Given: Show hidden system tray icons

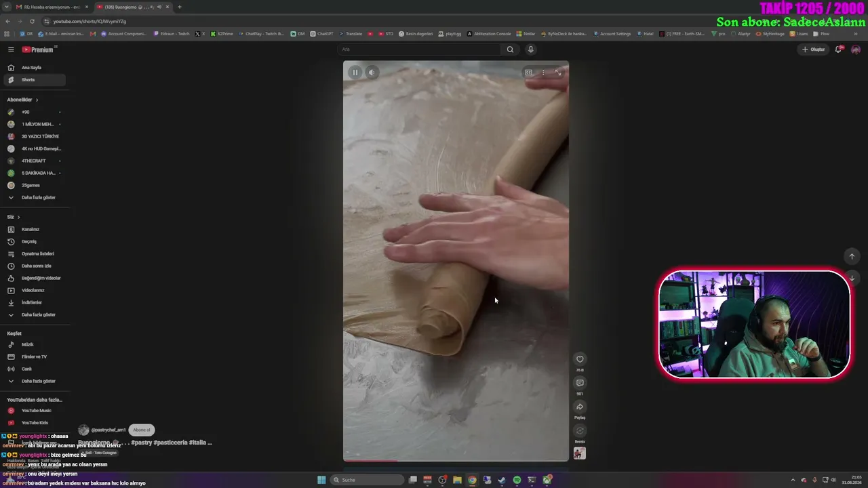Looking at the screenshot, I should (x=793, y=480).
